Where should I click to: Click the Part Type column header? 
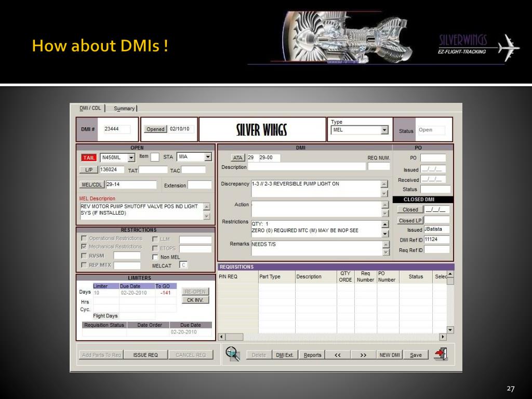pyautogui.click(x=277, y=277)
